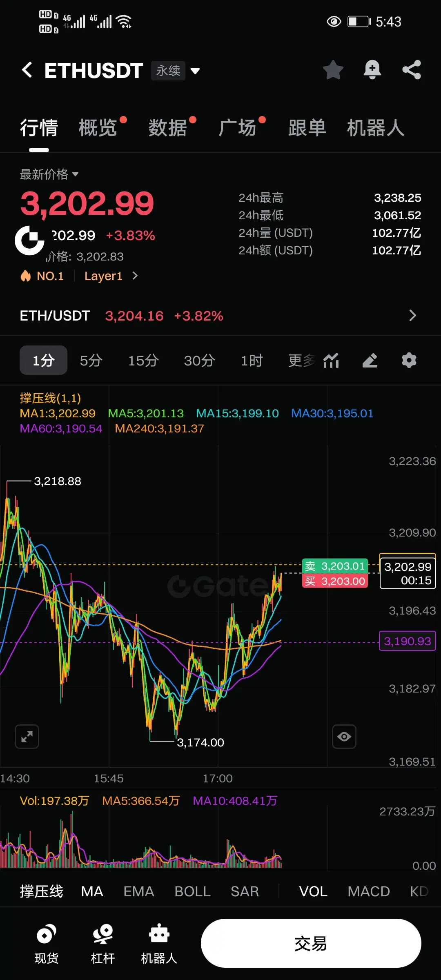Tap the floating Gate logo bubble
The width and height of the screenshot is (441, 980).
(x=29, y=241)
